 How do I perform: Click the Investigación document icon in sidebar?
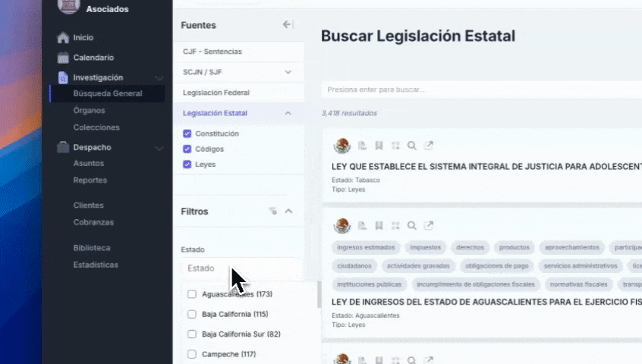click(63, 77)
